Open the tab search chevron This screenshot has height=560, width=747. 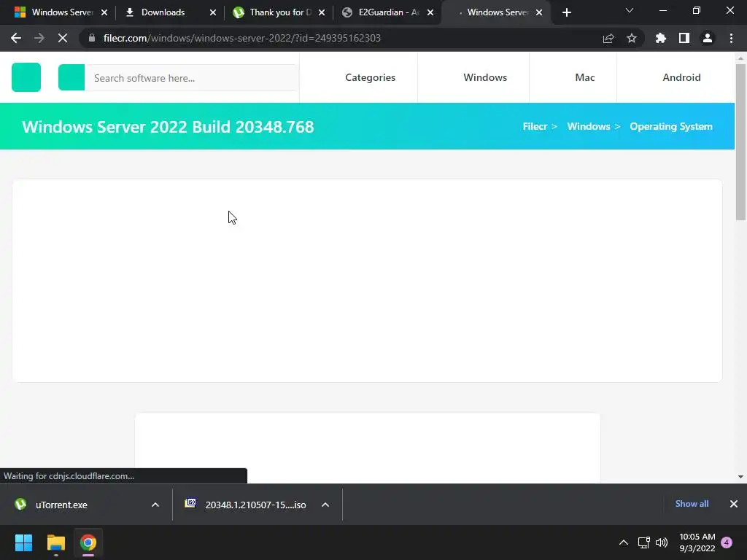(630, 10)
